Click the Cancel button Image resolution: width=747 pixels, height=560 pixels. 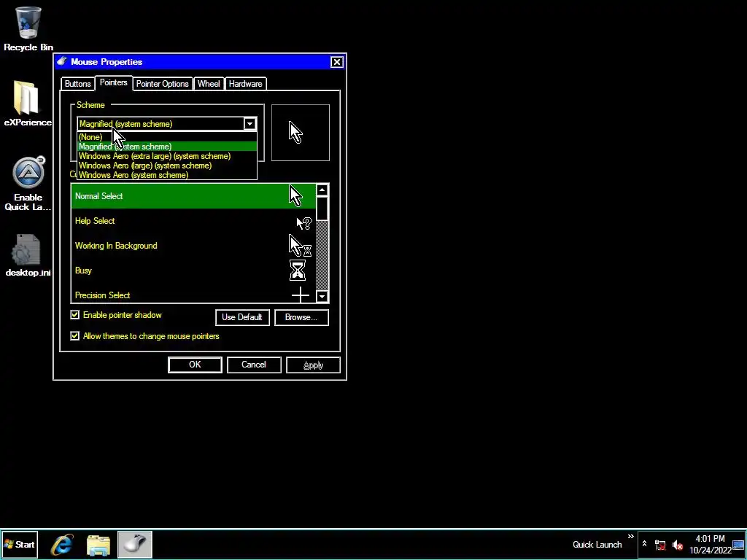(254, 365)
